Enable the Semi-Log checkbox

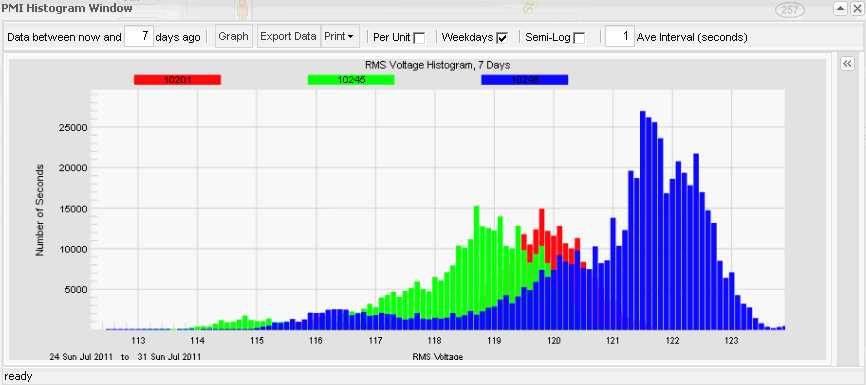click(x=579, y=38)
